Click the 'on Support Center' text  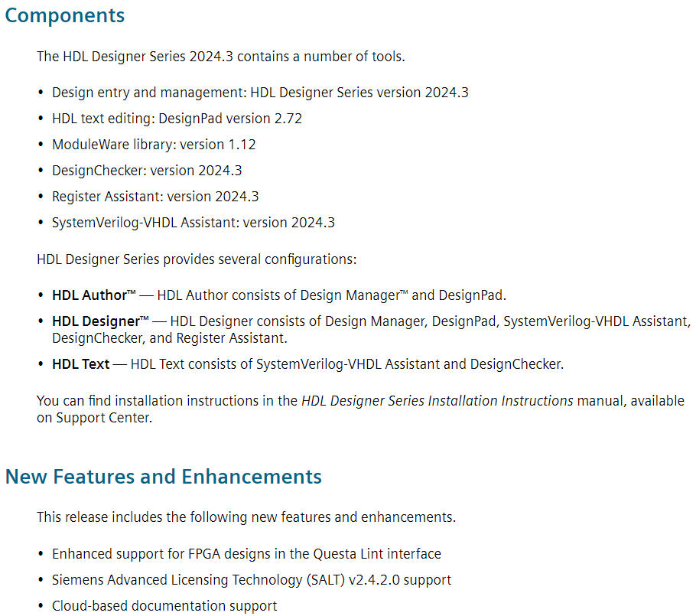pyautogui.click(x=95, y=418)
